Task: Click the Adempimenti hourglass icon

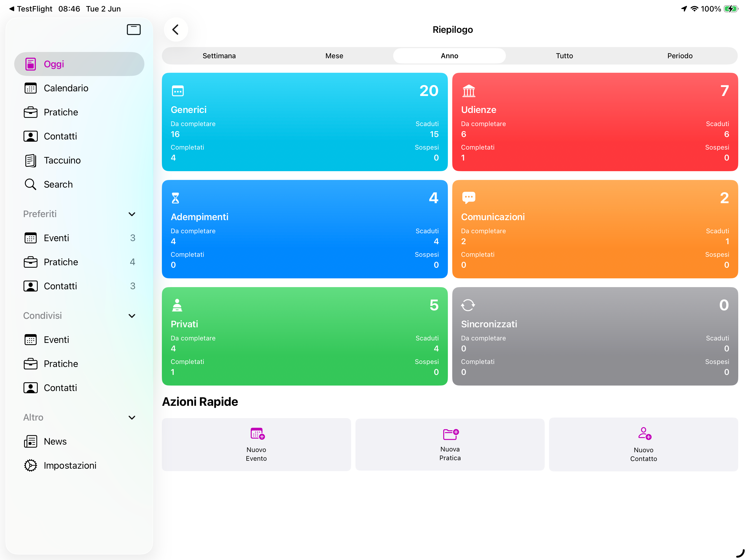Action: click(x=175, y=198)
